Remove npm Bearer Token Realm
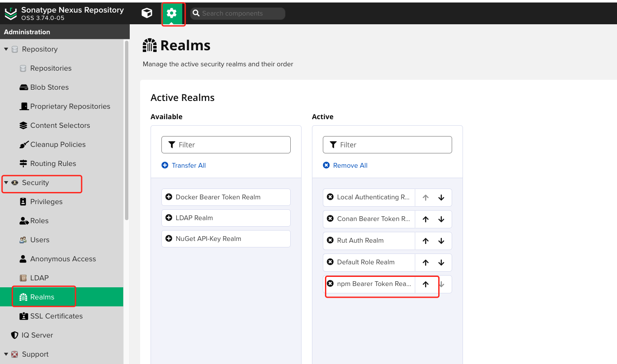This screenshot has width=617, height=364. point(330,284)
